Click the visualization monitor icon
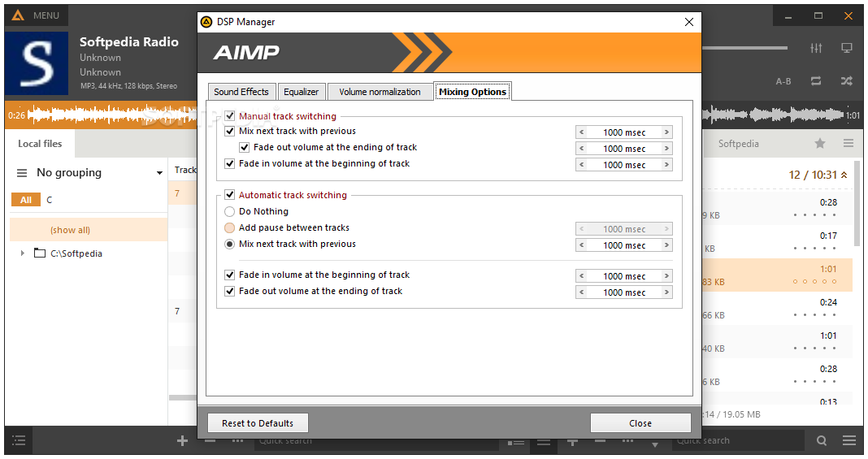The width and height of the screenshot is (868, 459). pyautogui.click(x=846, y=48)
